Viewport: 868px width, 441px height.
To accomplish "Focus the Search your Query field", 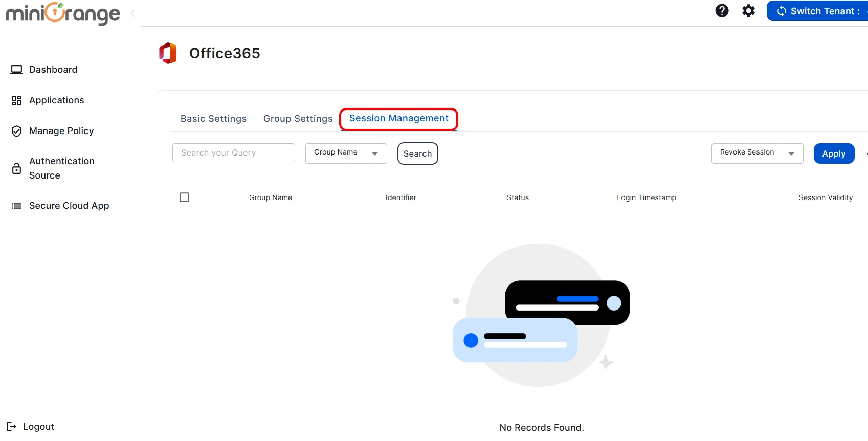I will [234, 153].
